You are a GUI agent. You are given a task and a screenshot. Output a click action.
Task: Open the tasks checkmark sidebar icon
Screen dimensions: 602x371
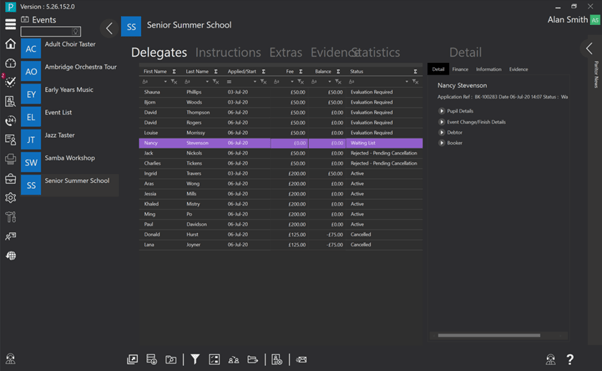coord(10,82)
